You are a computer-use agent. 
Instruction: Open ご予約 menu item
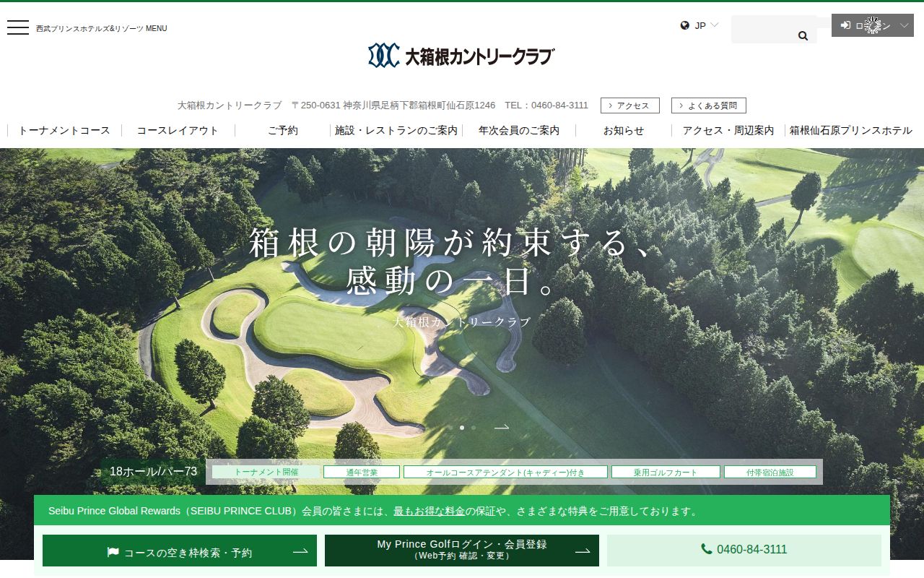click(x=283, y=131)
